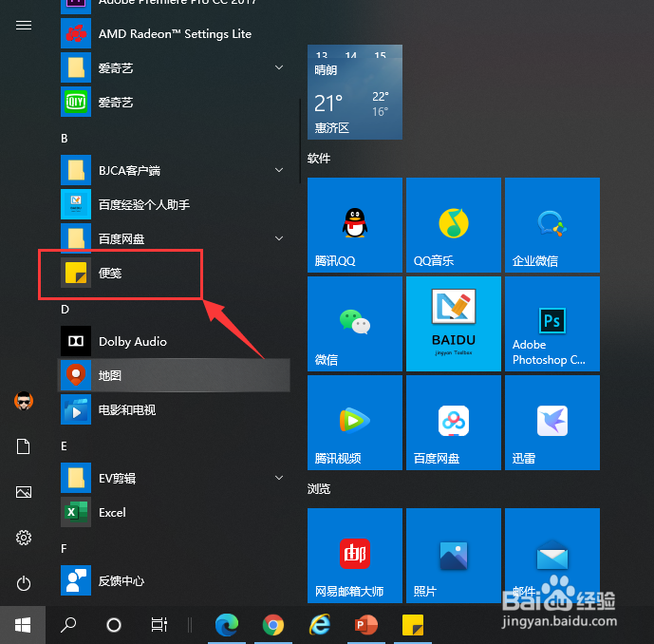The image size is (654, 644).
Task: Open the QQ音乐 tile
Action: coord(454,225)
